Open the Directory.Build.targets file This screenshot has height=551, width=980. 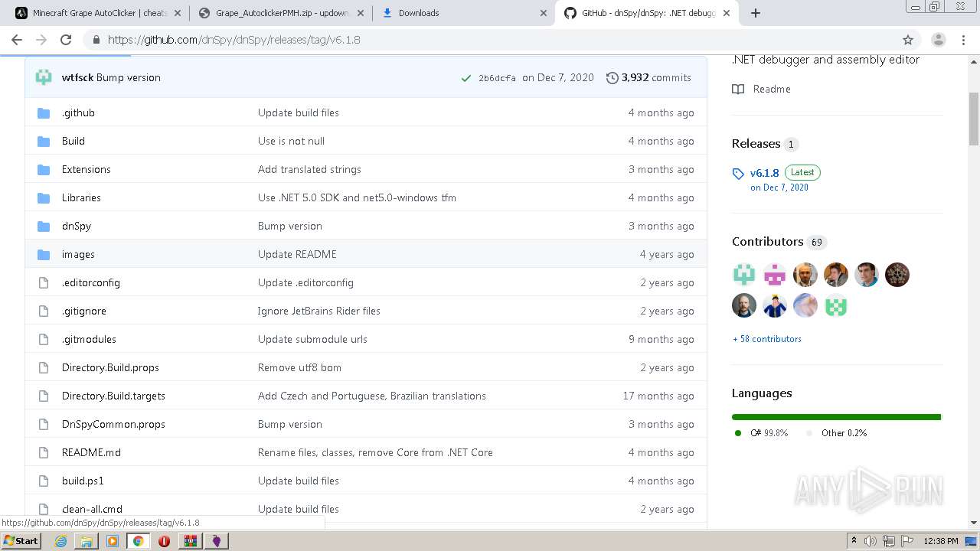[x=113, y=396]
